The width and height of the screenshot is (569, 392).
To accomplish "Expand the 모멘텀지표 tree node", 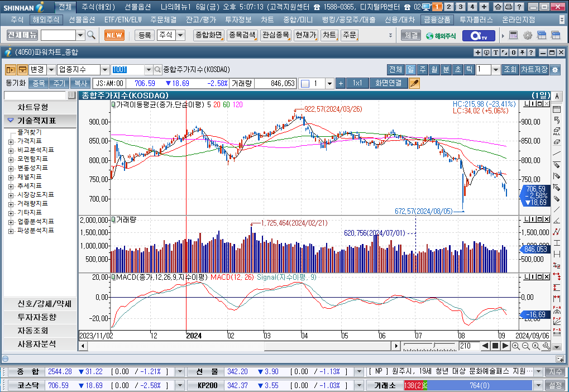I will pos(11,159).
